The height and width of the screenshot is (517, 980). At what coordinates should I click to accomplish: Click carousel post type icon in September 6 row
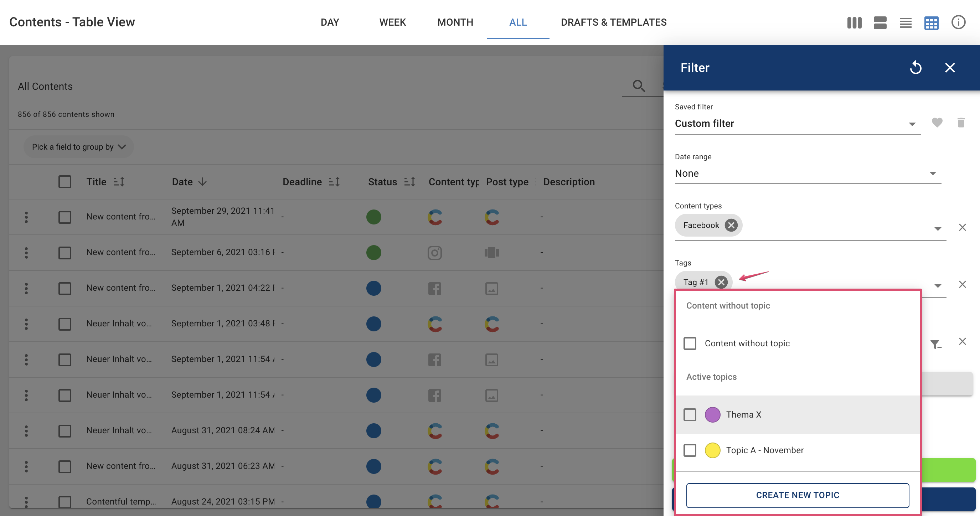point(491,253)
